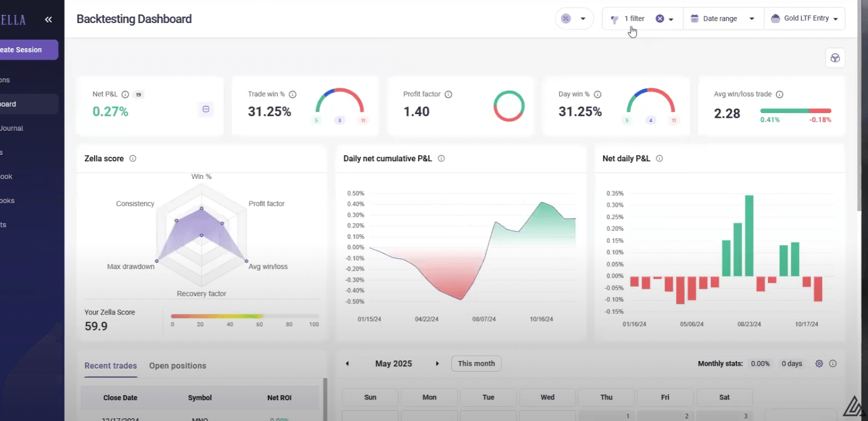Screen dimensions: 868x421
Task: Show info for Avg win/loss trade
Action: coord(780,94)
